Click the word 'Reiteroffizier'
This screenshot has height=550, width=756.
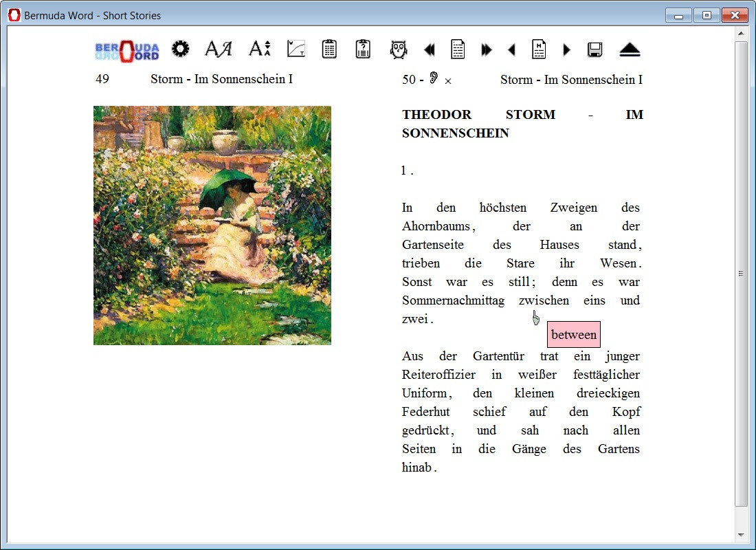438,375
